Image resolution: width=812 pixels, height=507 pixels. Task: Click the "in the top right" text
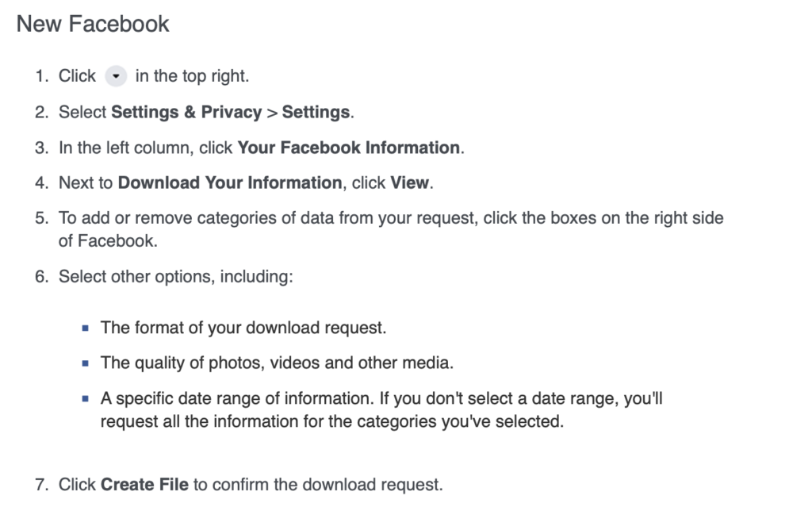tap(192, 76)
